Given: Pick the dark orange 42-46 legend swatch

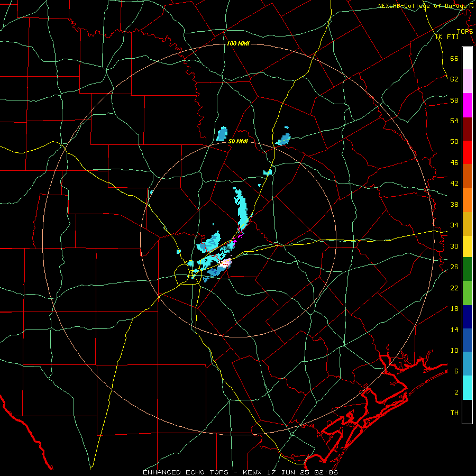Looking at the screenshot, I should [467, 176].
